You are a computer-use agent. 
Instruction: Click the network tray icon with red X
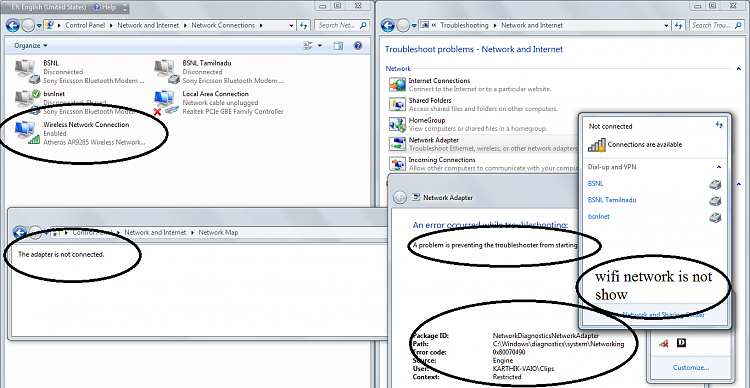tap(663, 344)
